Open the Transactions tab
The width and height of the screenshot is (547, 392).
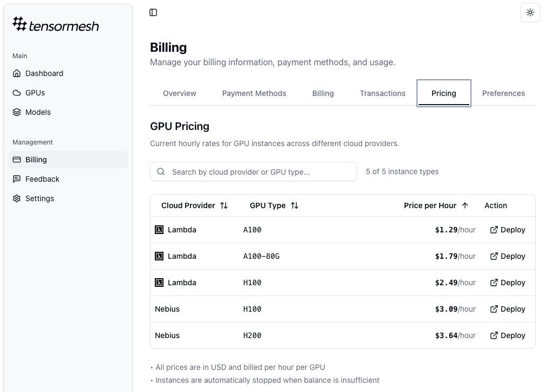coord(382,93)
